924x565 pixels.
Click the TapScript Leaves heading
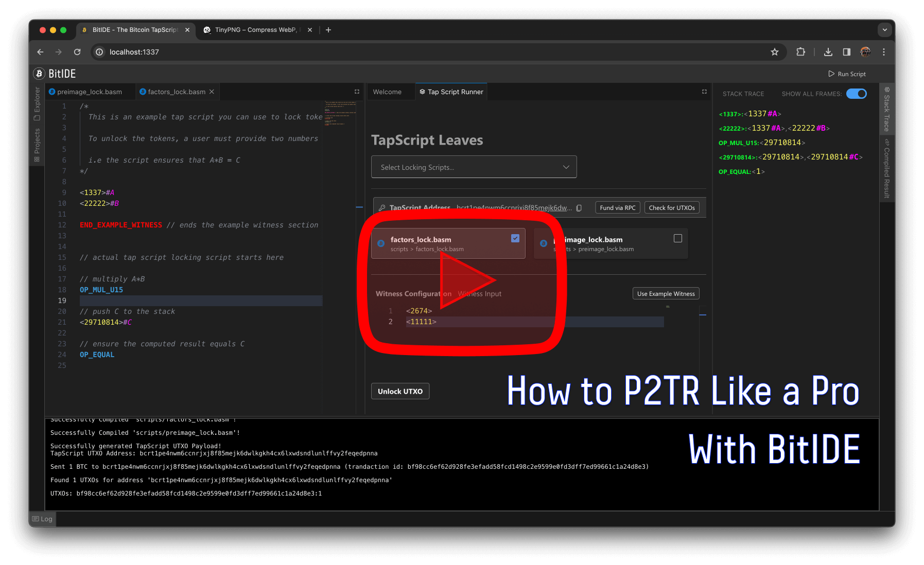427,140
